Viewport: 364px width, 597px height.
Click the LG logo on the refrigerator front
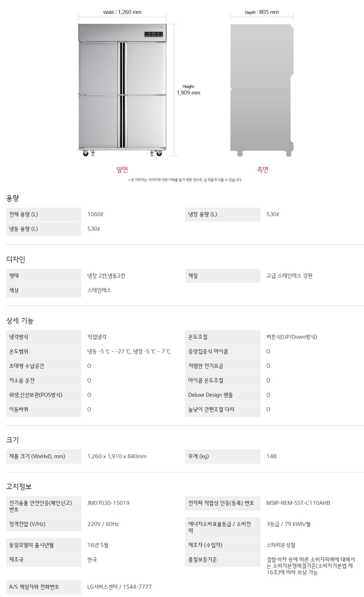tap(161, 27)
